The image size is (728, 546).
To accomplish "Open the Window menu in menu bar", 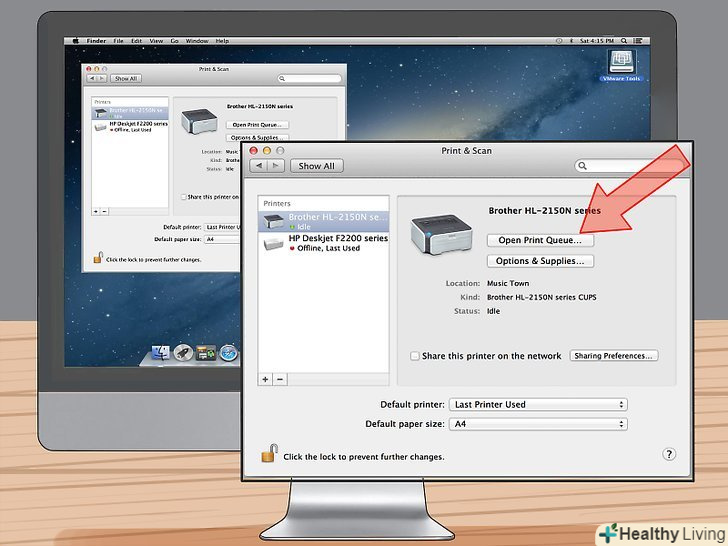I will pyautogui.click(x=197, y=41).
